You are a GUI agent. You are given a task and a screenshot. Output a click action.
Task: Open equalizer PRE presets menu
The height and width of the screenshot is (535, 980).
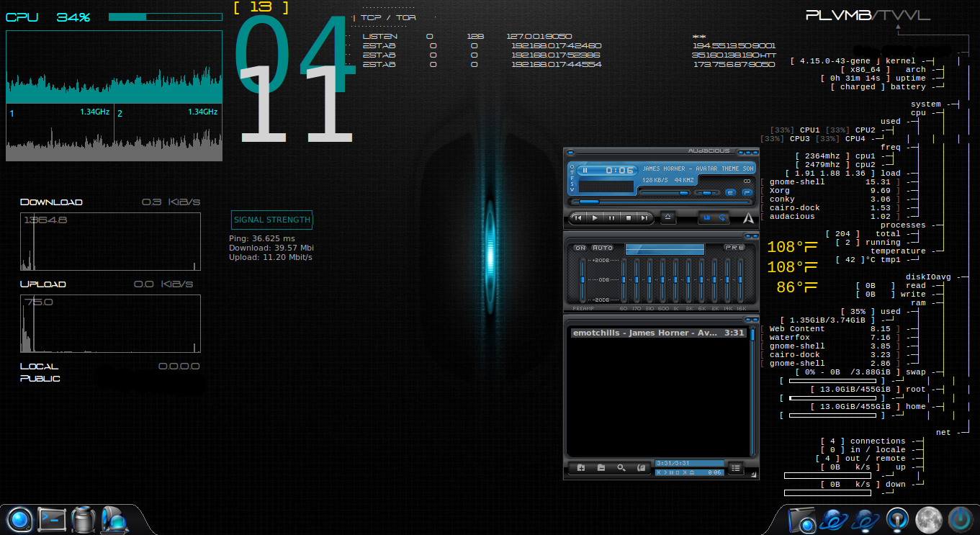pyautogui.click(x=734, y=248)
